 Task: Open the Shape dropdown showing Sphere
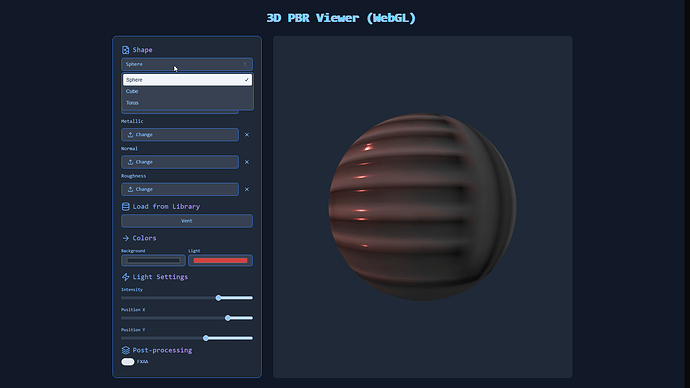click(187, 64)
